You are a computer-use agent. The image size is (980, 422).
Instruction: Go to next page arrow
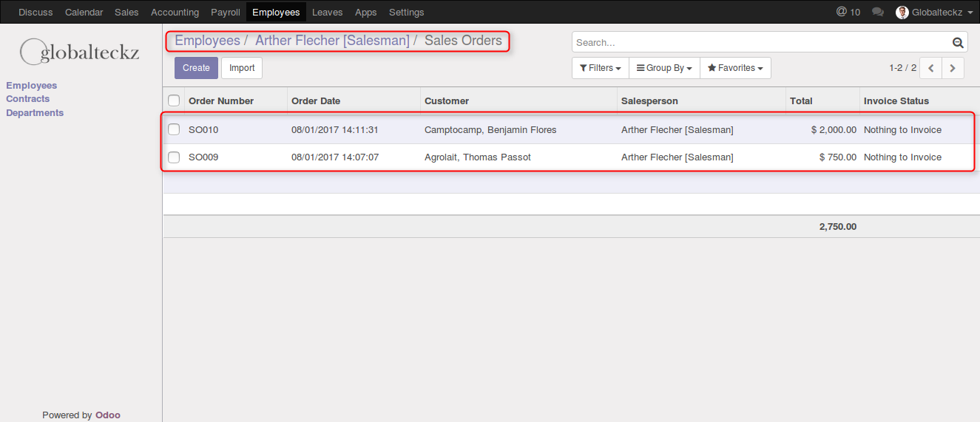click(953, 68)
